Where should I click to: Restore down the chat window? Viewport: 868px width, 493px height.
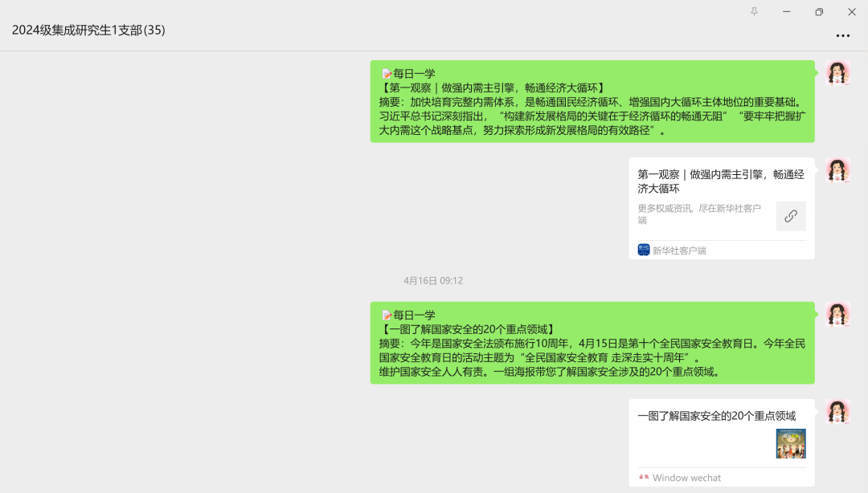click(819, 12)
